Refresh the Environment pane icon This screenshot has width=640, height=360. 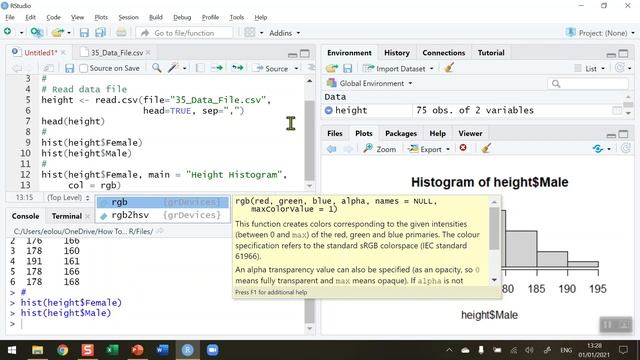click(620, 68)
